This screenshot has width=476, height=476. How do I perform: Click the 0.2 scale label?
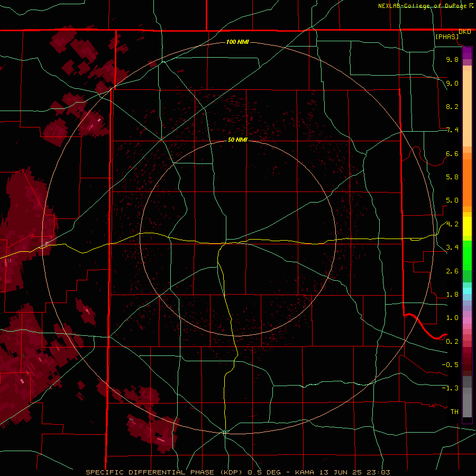point(452,342)
